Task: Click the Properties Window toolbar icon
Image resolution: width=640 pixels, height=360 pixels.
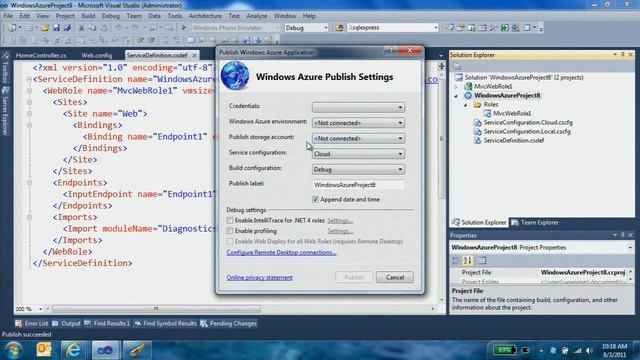Action: (461, 28)
